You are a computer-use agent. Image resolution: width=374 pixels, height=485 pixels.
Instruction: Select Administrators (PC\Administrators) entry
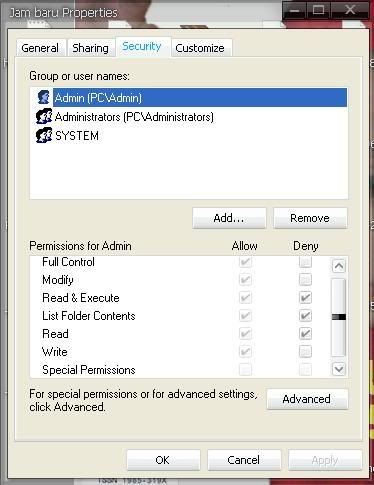134,117
